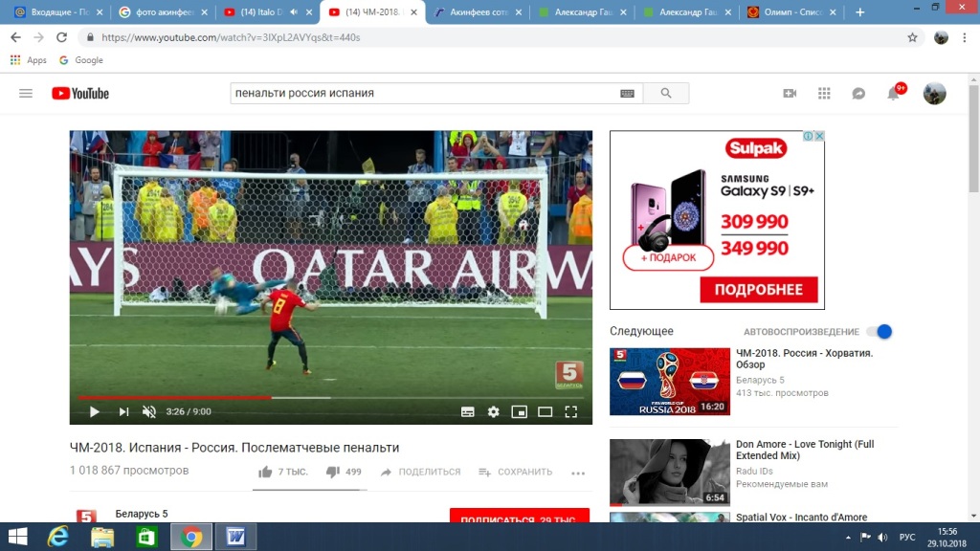This screenshot has width=980, height=551.
Task: Click the ПОДЕЛИТЬСЯ share button
Action: 421,472
